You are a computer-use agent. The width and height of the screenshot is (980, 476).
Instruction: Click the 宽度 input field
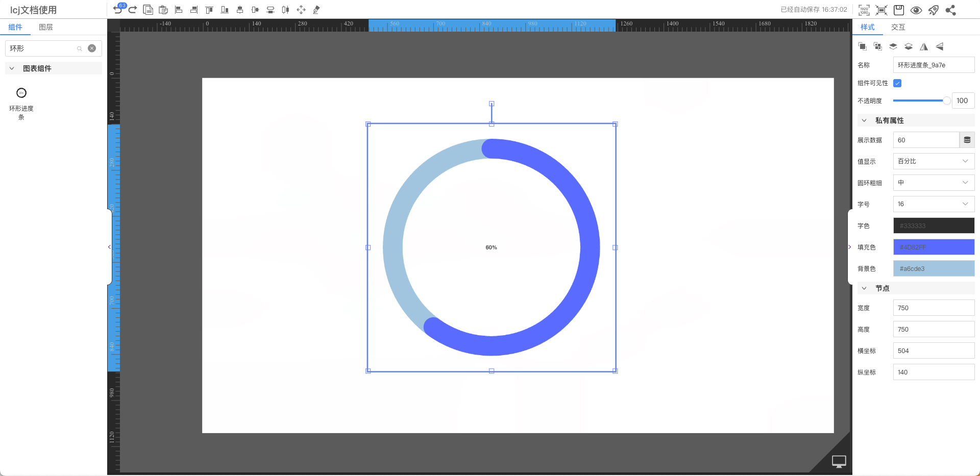(x=934, y=308)
